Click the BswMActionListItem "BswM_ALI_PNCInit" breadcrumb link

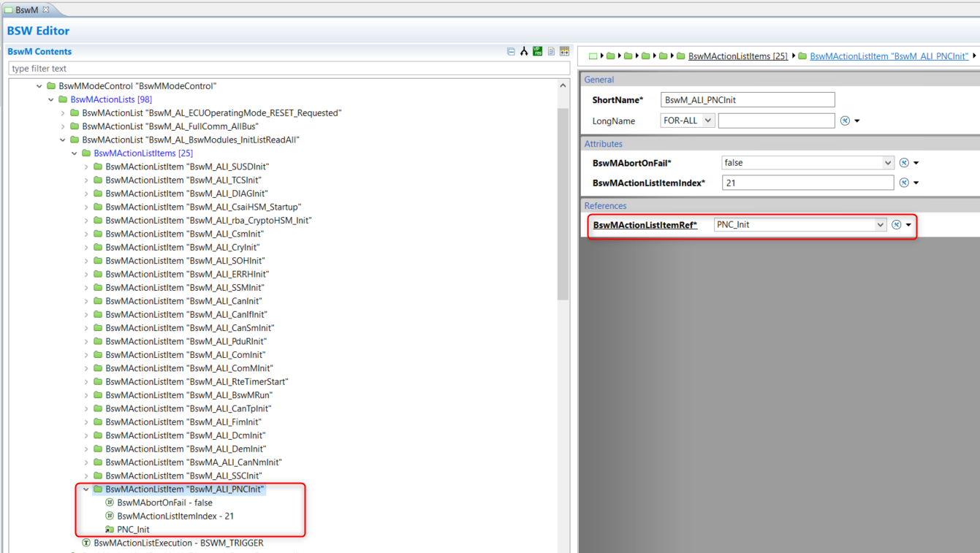click(889, 56)
